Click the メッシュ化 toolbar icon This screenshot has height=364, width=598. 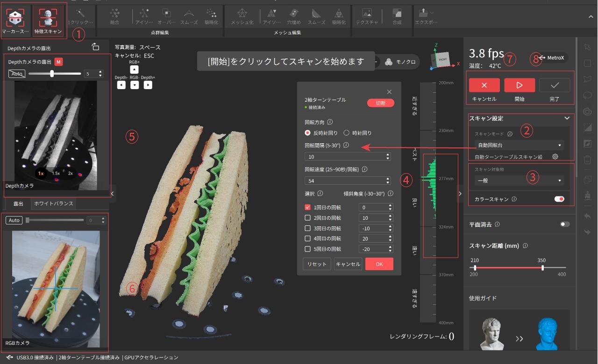click(242, 14)
